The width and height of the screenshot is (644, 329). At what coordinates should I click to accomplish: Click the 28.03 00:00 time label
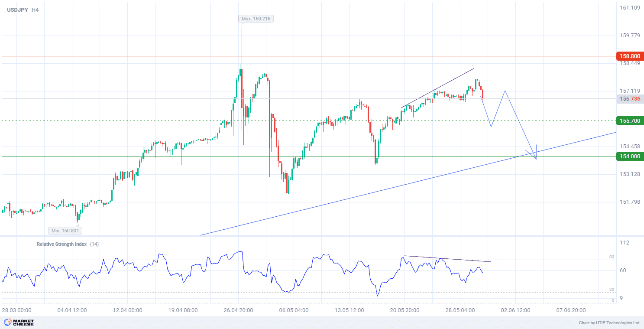tap(16, 310)
